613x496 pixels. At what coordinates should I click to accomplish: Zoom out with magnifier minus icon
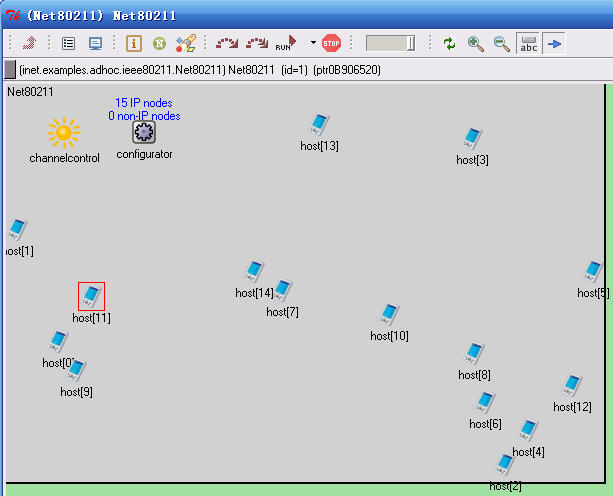point(502,43)
